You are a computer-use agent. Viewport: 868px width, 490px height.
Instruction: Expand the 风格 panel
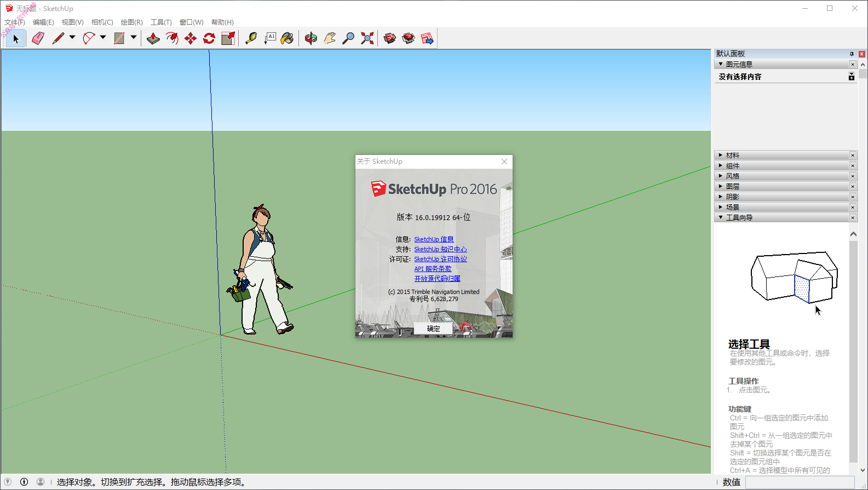[721, 176]
